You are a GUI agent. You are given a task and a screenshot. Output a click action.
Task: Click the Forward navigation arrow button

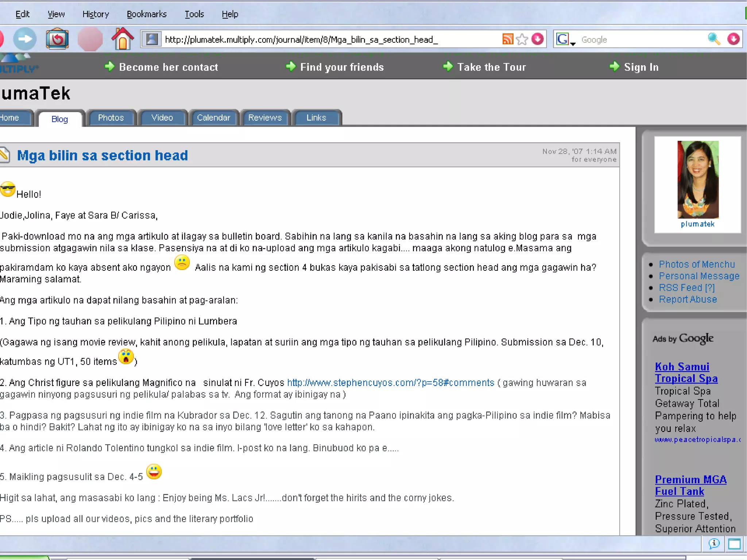(x=25, y=39)
